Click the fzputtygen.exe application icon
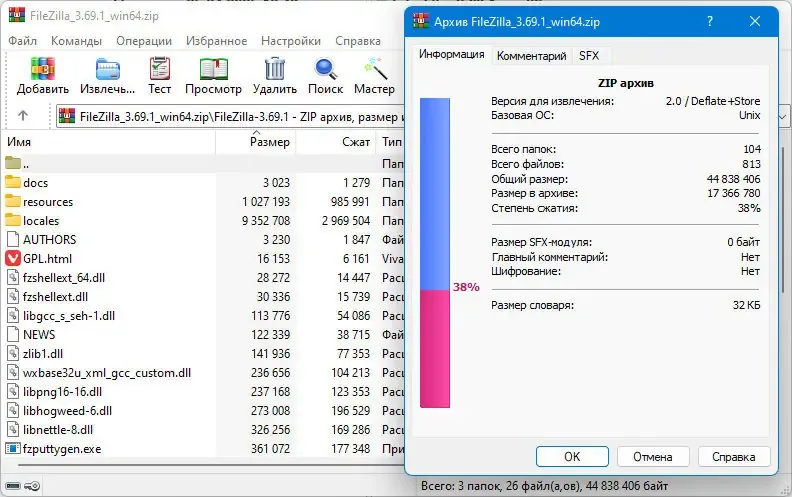The height and width of the screenshot is (497, 792). (13, 448)
